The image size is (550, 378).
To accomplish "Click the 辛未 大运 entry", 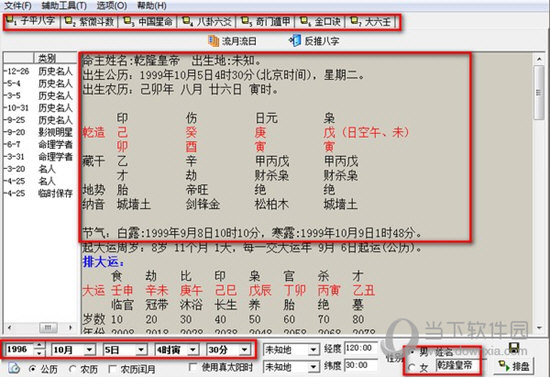I will (x=156, y=290).
